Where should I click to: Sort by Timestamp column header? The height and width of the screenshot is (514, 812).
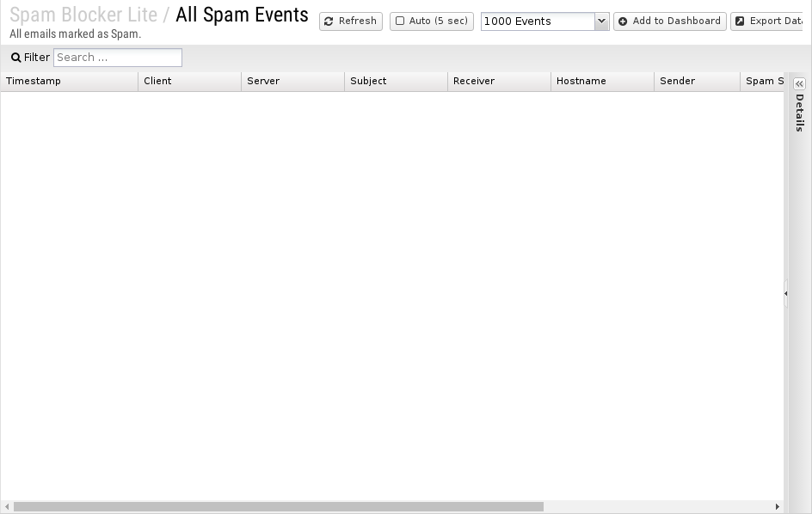point(70,82)
